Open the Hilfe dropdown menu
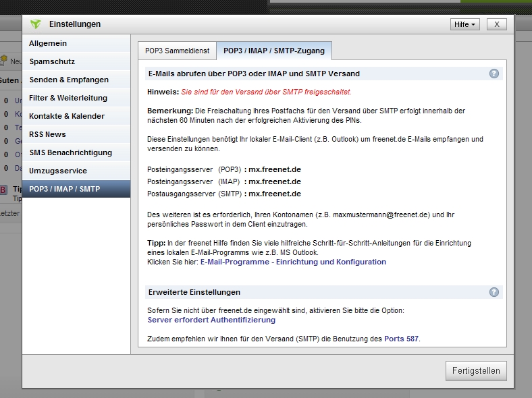This screenshot has width=532, height=398. pyautogui.click(x=464, y=24)
